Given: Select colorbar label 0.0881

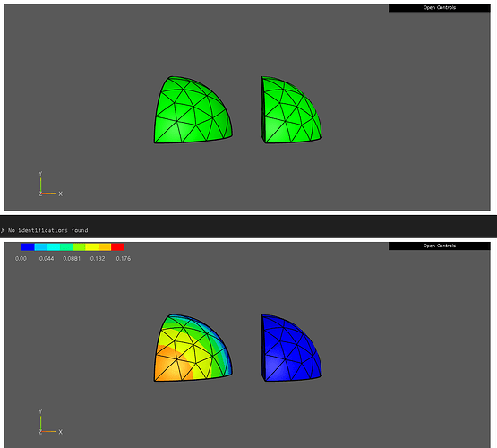Looking at the screenshot, I should point(72,259).
